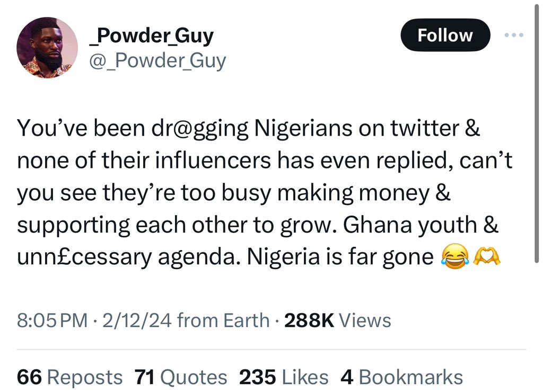Image resolution: width=543 pixels, height=392 pixels.
Task: Click the 8:05 PM timestamp
Action: (x=52, y=320)
